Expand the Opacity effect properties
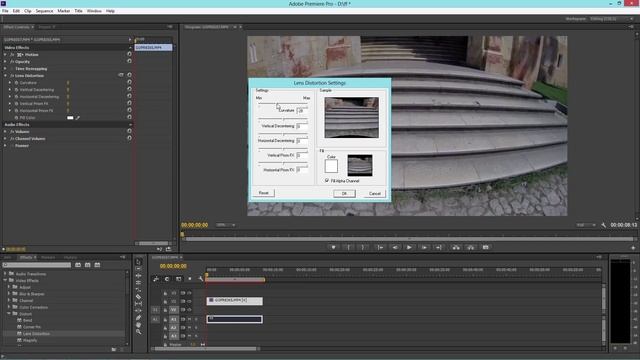Image resolution: width=640 pixels, height=360 pixels. 5,62
